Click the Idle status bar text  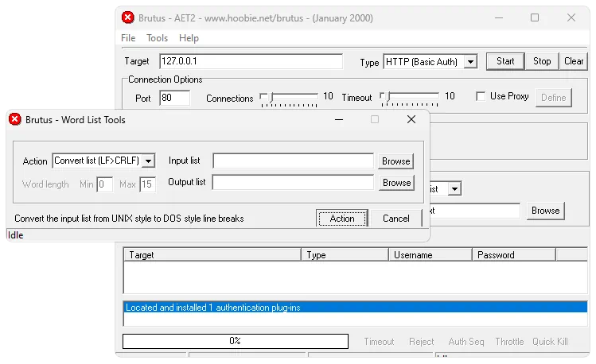pos(16,235)
